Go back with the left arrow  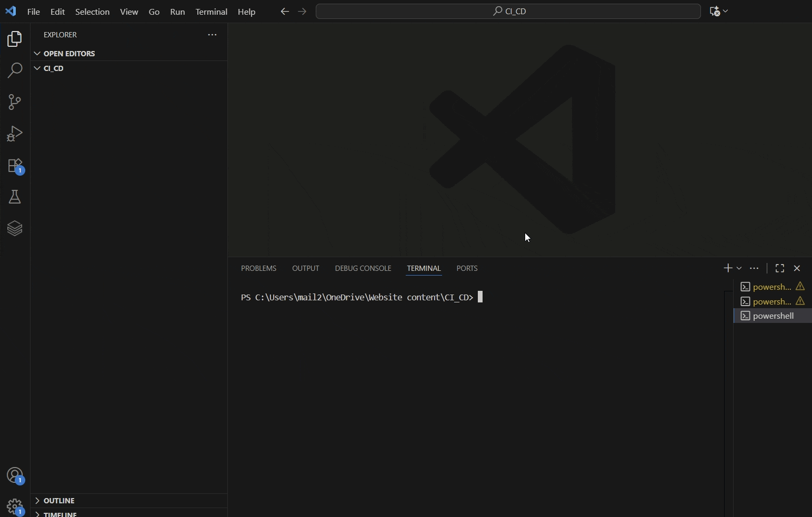(285, 11)
